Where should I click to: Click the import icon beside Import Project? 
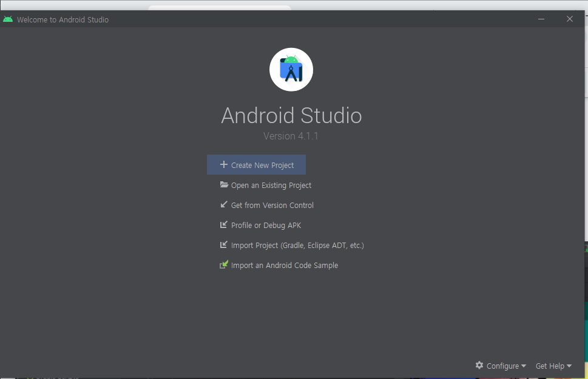224,244
